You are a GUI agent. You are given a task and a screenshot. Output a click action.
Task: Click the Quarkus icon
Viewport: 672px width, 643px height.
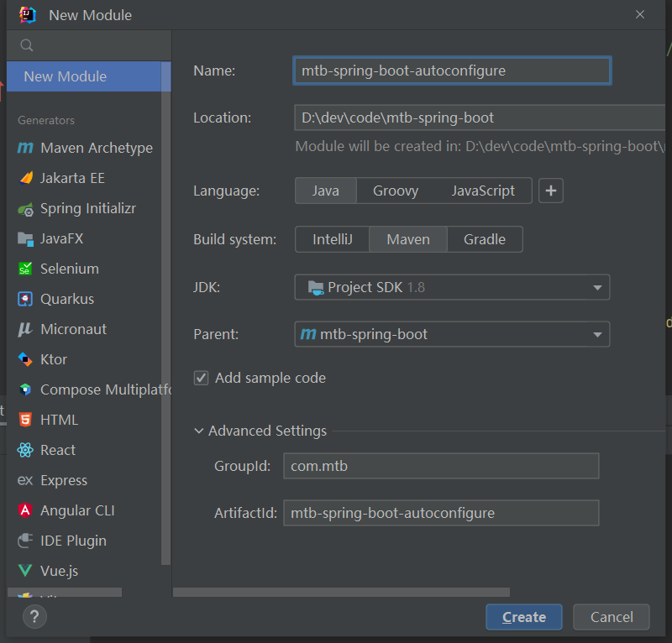(25, 299)
